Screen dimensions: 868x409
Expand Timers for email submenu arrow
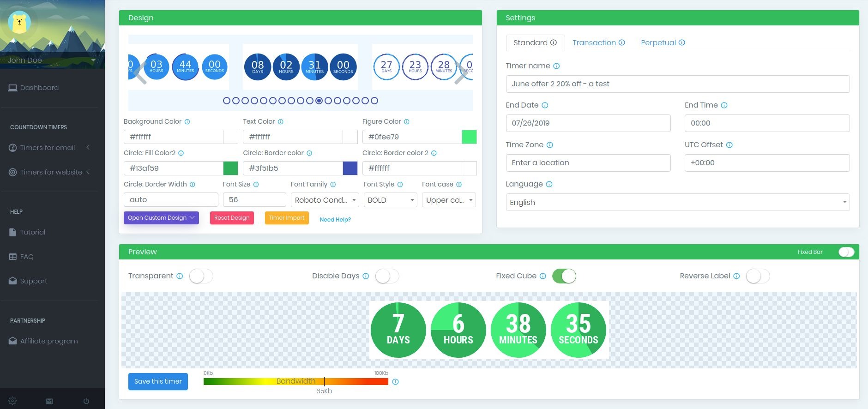click(88, 147)
